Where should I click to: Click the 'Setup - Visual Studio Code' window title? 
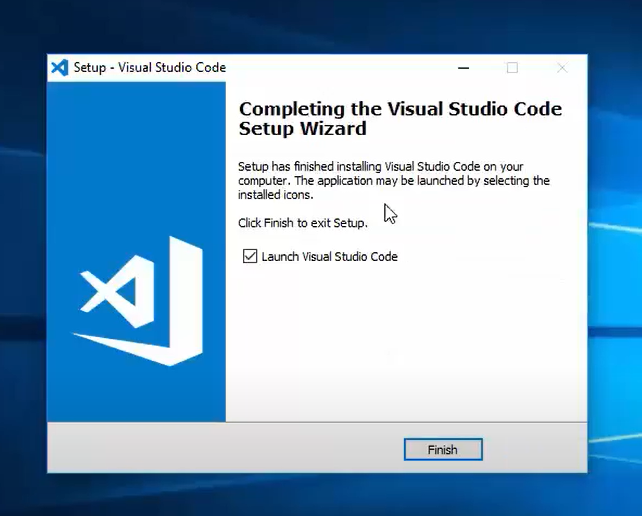[149, 67]
